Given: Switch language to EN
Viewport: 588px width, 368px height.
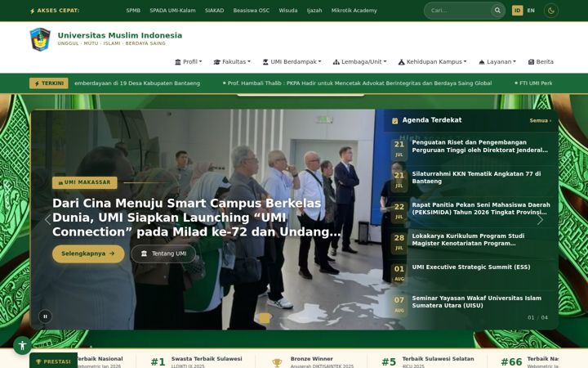Looking at the screenshot, I should (x=531, y=11).
